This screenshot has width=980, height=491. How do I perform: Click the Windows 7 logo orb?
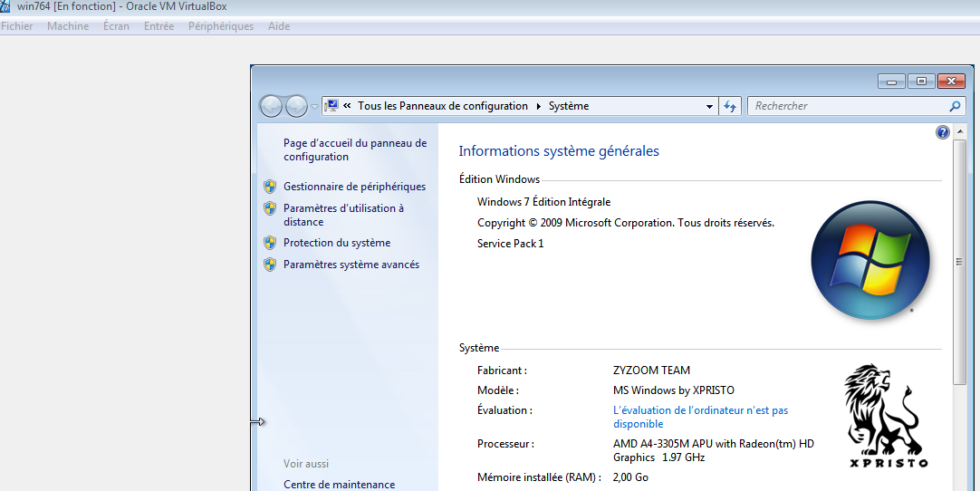(x=870, y=260)
